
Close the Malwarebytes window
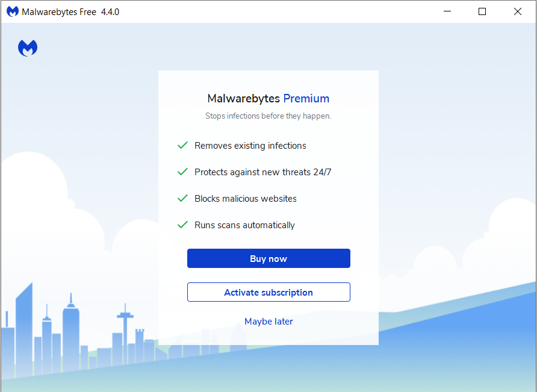click(518, 11)
